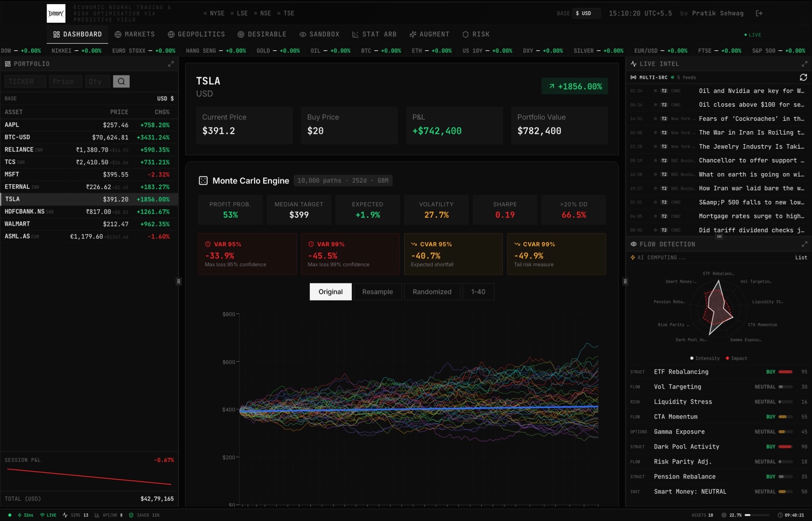
Task: Click the Monte Carlo Engine dice icon
Action: pos(203,181)
